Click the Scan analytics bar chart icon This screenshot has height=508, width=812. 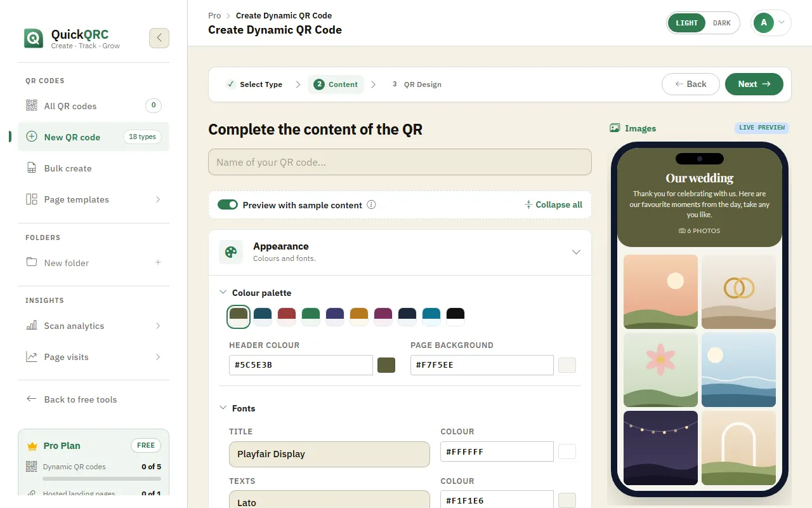[x=31, y=325]
